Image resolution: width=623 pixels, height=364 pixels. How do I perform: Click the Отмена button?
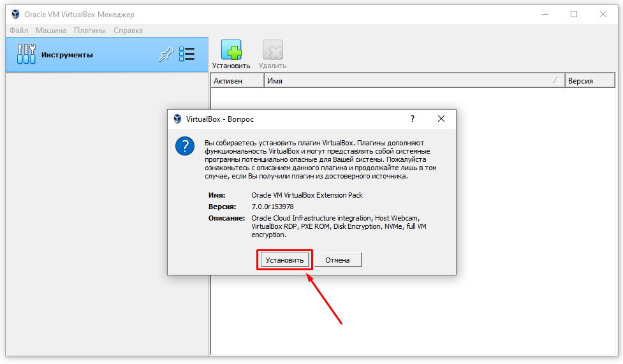tap(338, 260)
